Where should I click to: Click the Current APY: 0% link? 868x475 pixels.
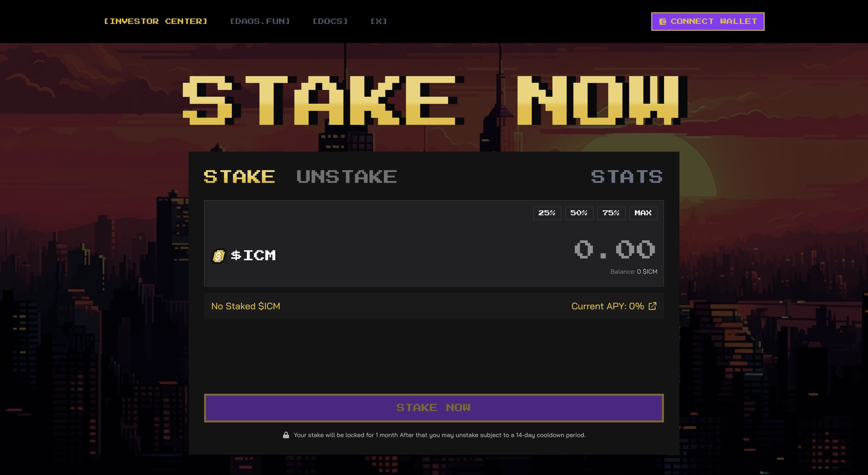(x=608, y=306)
